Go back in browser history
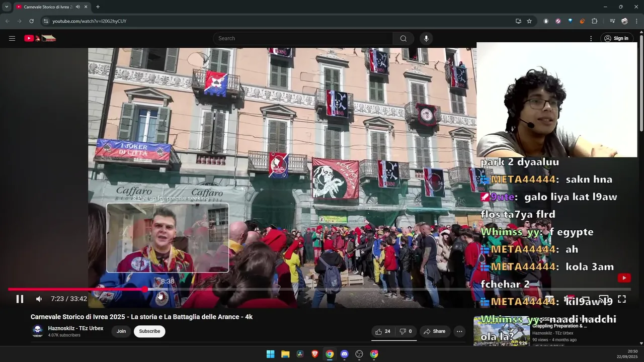The width and height of the screenshot is (644, 362). [7, 21]
